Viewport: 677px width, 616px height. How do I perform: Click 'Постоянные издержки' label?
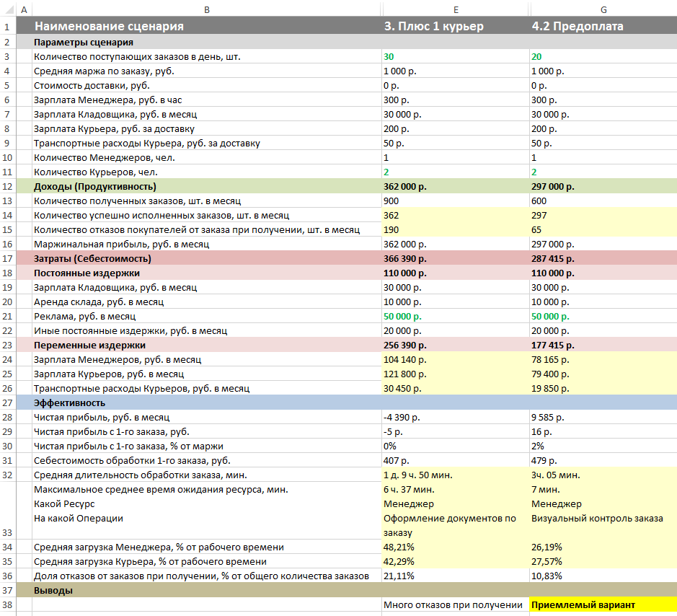click(87, 273)
